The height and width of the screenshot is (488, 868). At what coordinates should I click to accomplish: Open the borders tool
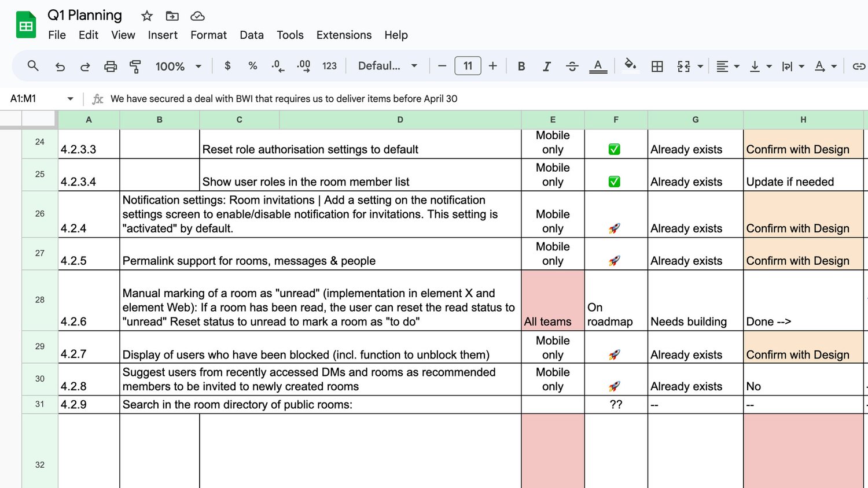657,66
